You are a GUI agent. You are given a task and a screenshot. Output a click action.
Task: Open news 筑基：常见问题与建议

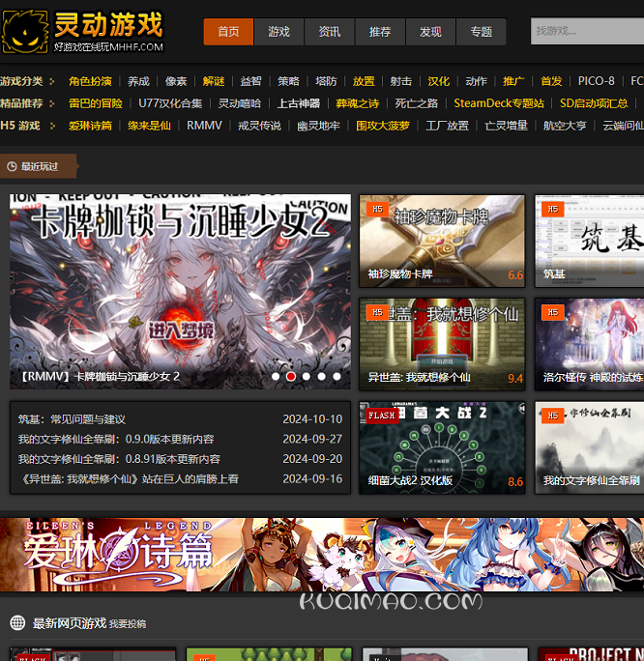[x=72, y=419]
